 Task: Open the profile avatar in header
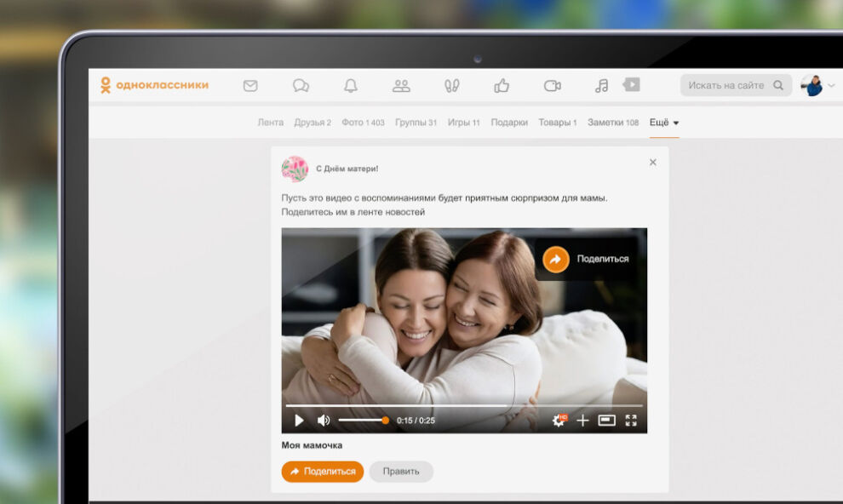click(x=811, y=85)
